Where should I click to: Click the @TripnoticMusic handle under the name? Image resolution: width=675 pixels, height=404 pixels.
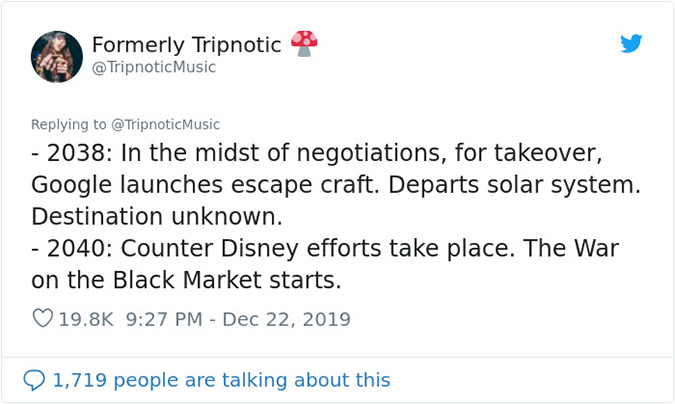click(153, 67)
